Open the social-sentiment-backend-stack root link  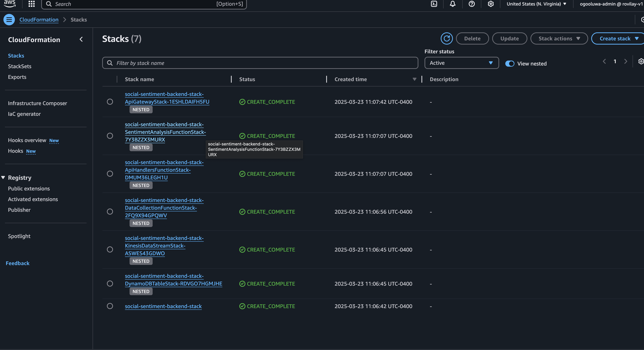[163, 306]
